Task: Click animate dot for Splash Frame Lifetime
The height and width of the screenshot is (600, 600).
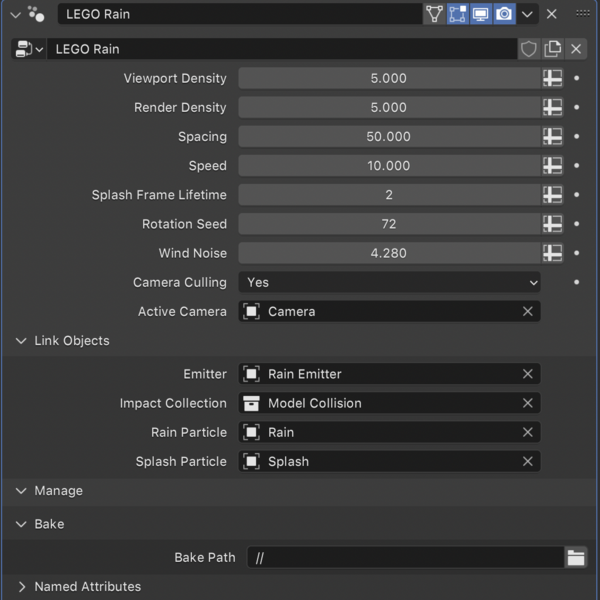Action: (576, 195)
